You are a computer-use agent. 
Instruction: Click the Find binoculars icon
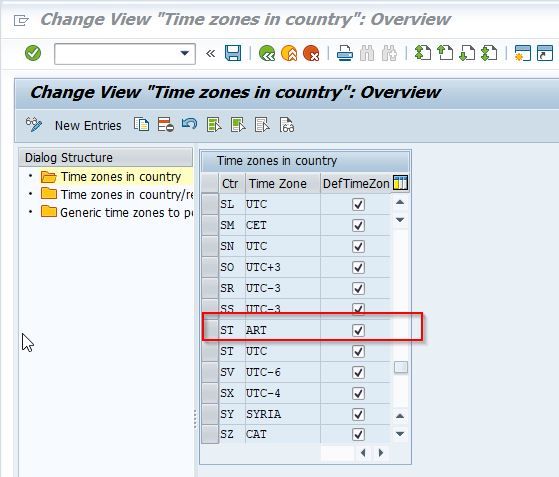(367, 53)
